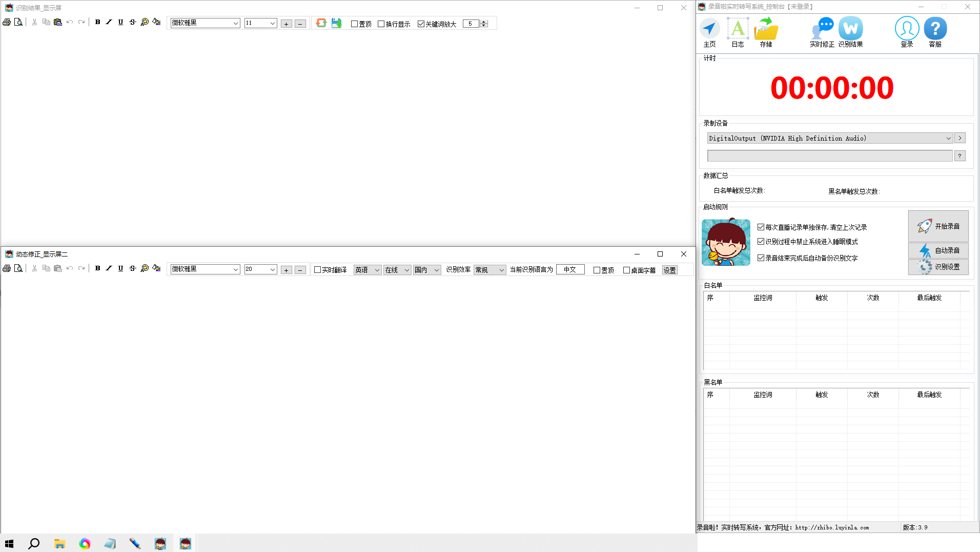980x552 pixels.
Task: Click audio level progress bar
Action: tap(830, 156)
